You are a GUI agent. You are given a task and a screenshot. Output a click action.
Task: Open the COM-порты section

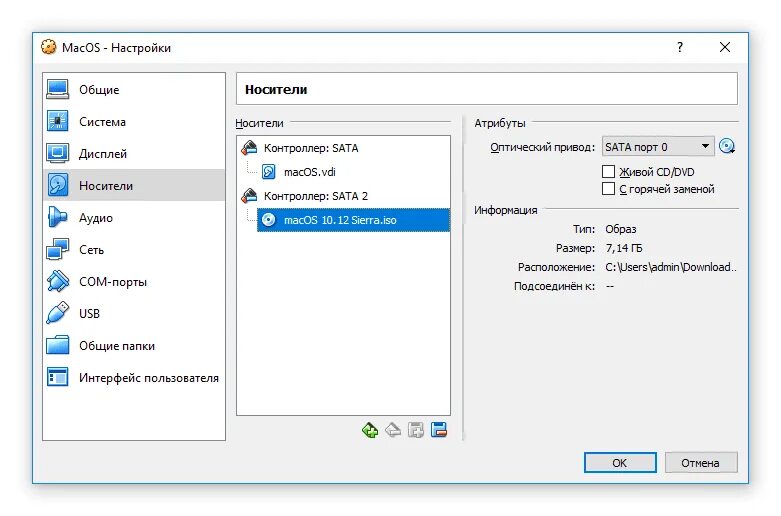(x=133, y=281)
